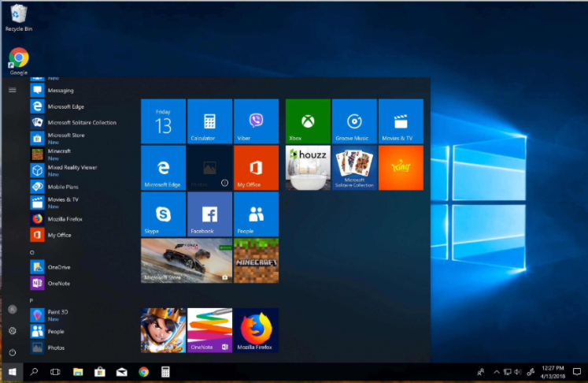Select the Google Chrome desktop shortcut
Screen dimensions: 588x383
coord(18,61)
